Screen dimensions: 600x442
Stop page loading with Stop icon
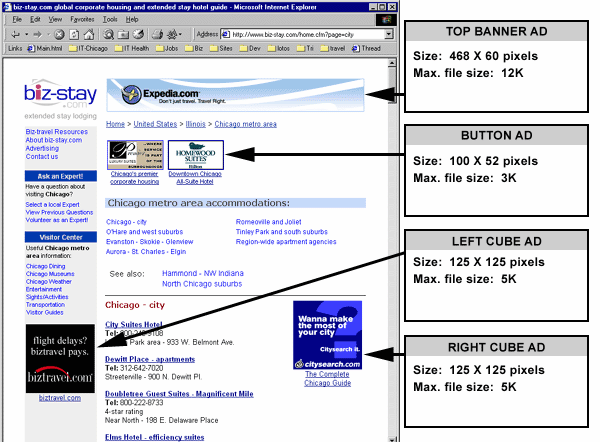pos(59,35)
